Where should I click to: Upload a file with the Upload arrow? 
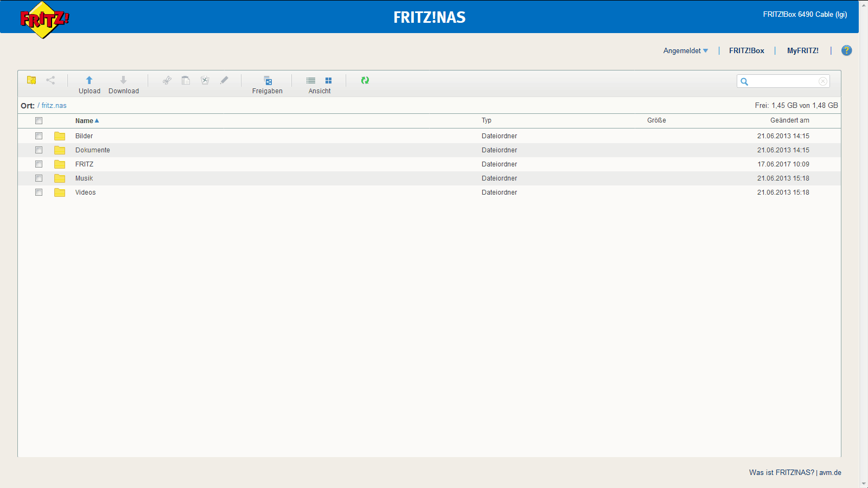90,80
